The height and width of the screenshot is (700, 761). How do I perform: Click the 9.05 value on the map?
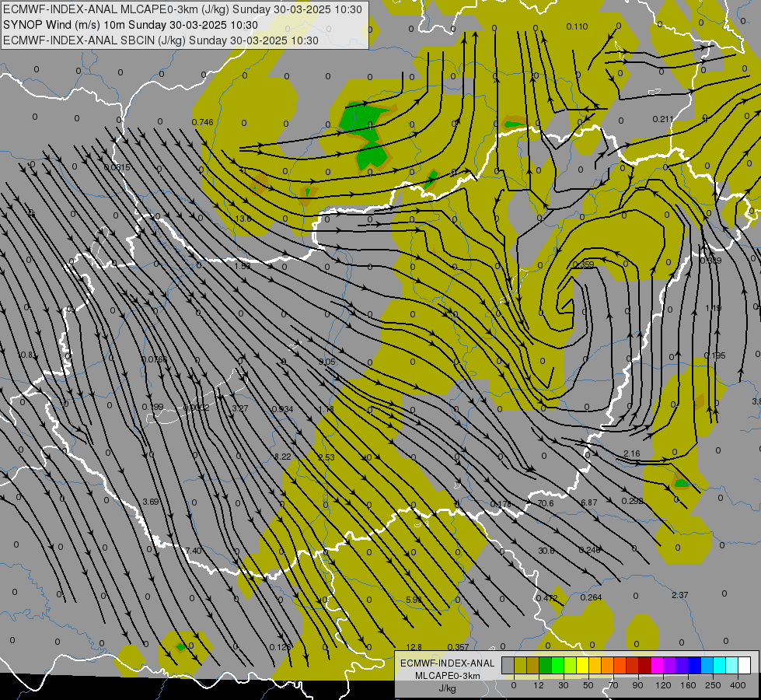tap(326, 362)
